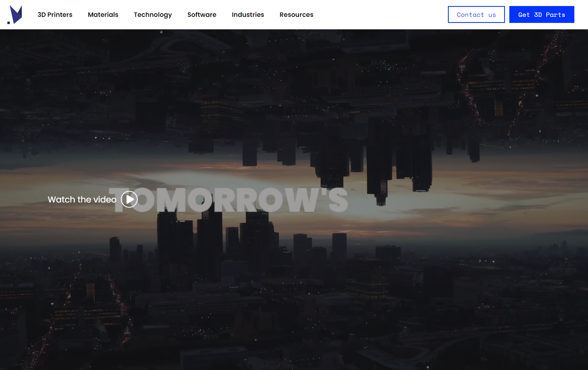Select Software in the top navigation
588x370 pixels.
tap(201, 15)
